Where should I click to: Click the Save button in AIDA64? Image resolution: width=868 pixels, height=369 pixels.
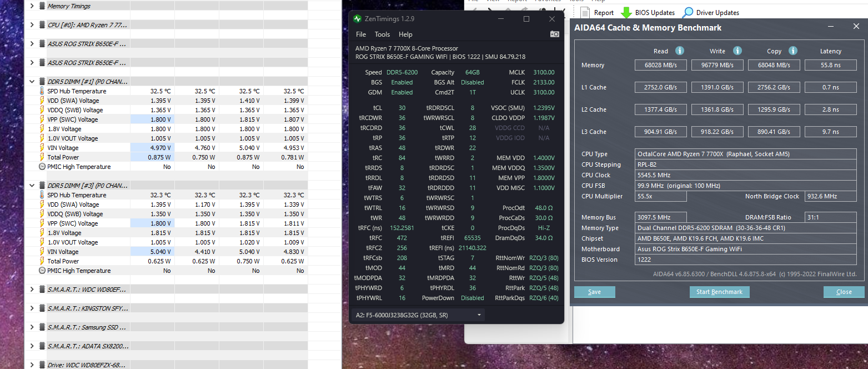pos(594,292)
